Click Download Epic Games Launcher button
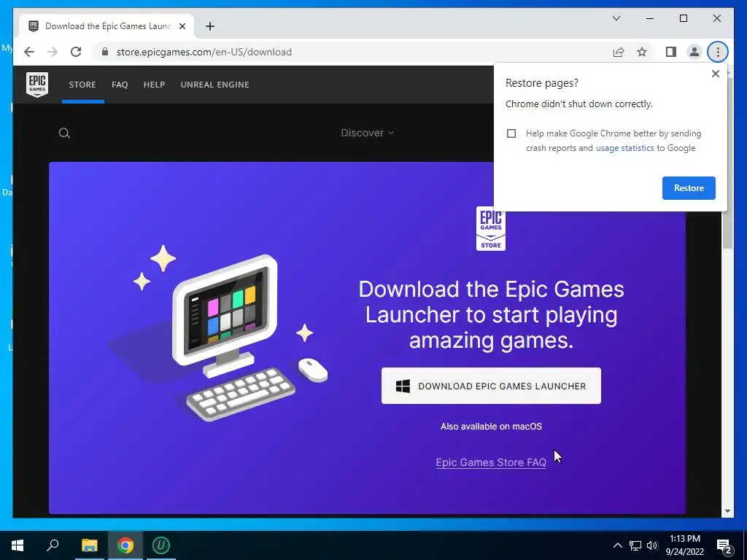This screenshot has width=747, height=560. (x=491, y=386)
